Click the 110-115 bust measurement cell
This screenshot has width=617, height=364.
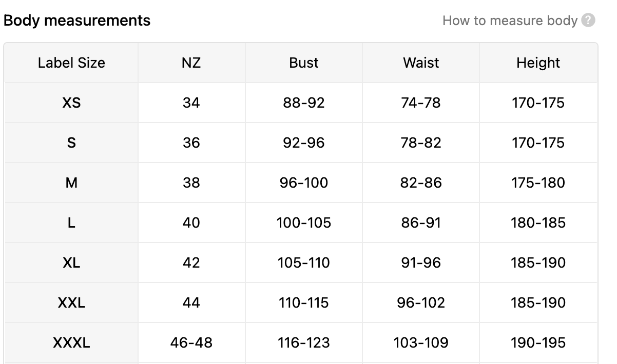(x=304, y=302)
